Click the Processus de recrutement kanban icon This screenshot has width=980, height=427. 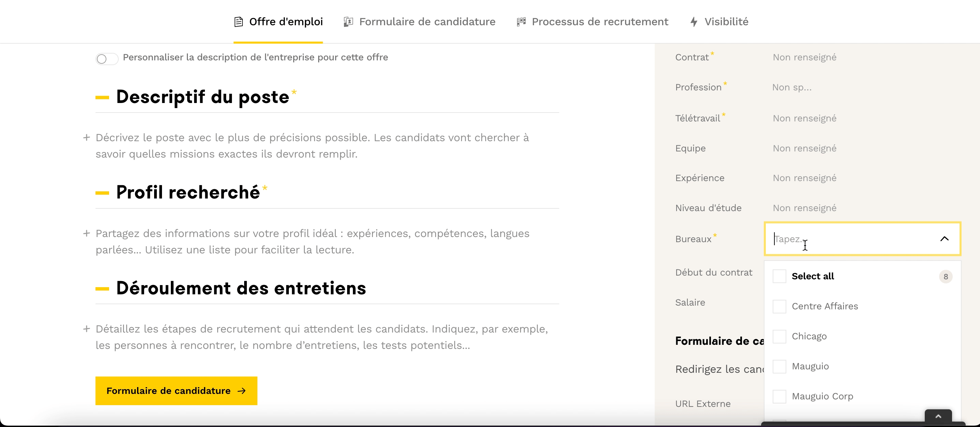click(x=521, y=22)
